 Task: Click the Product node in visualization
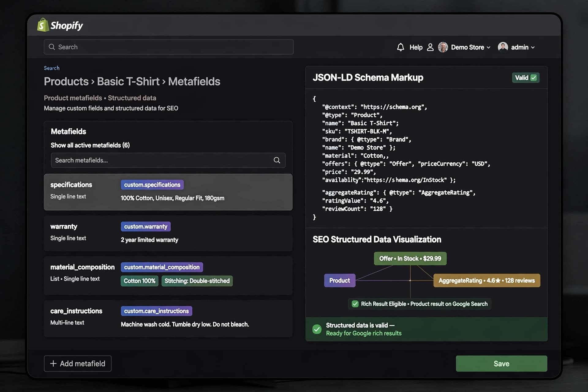point(340,280)
